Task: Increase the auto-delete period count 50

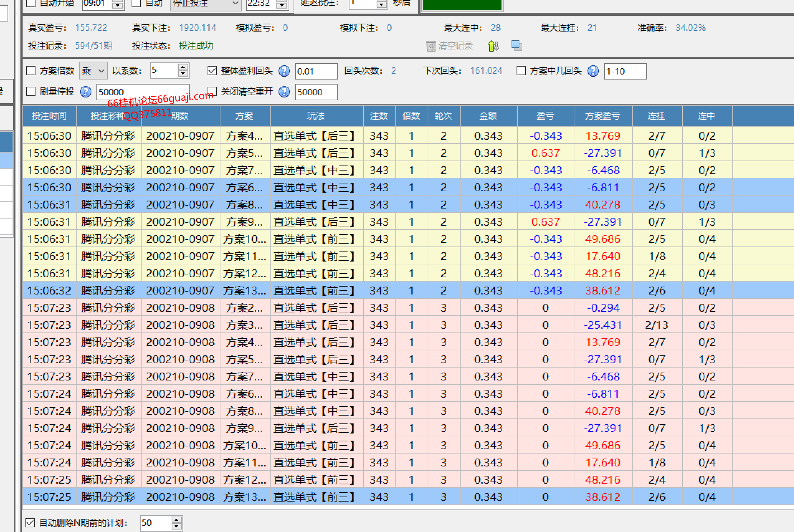Action: tap(176, 519)
